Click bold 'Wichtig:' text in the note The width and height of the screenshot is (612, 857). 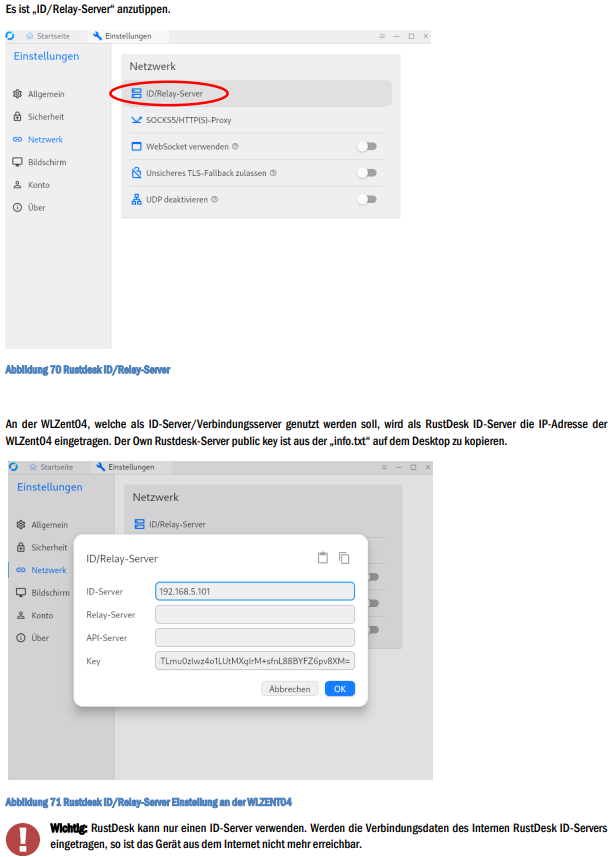click(x=69, y=828)
